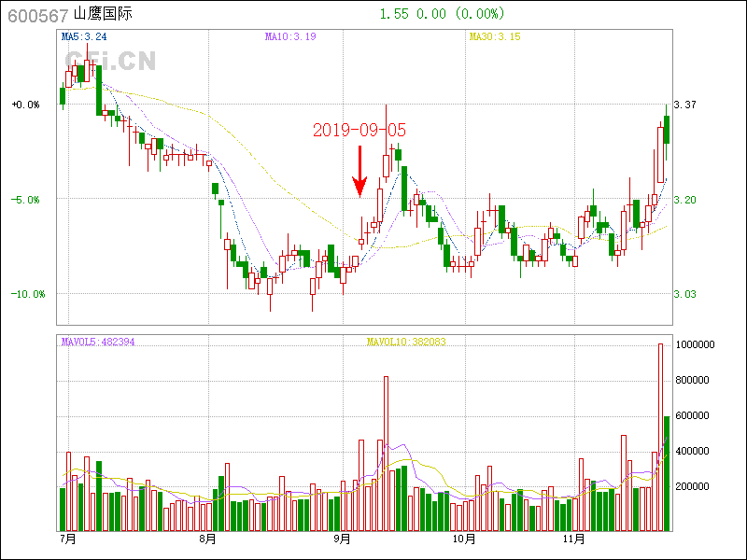Screen dimensions: 747x560
Task: Click the 10月 month label
Action: (465, 539)
